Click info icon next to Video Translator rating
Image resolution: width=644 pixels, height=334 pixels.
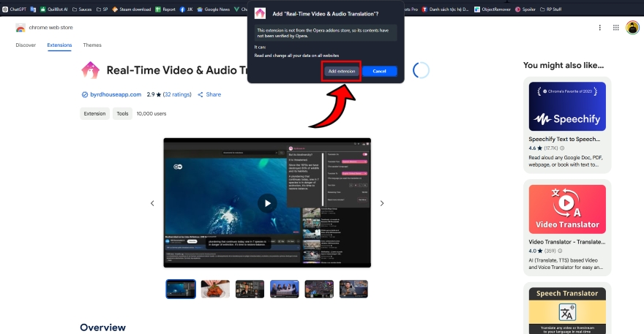point(560,251)
